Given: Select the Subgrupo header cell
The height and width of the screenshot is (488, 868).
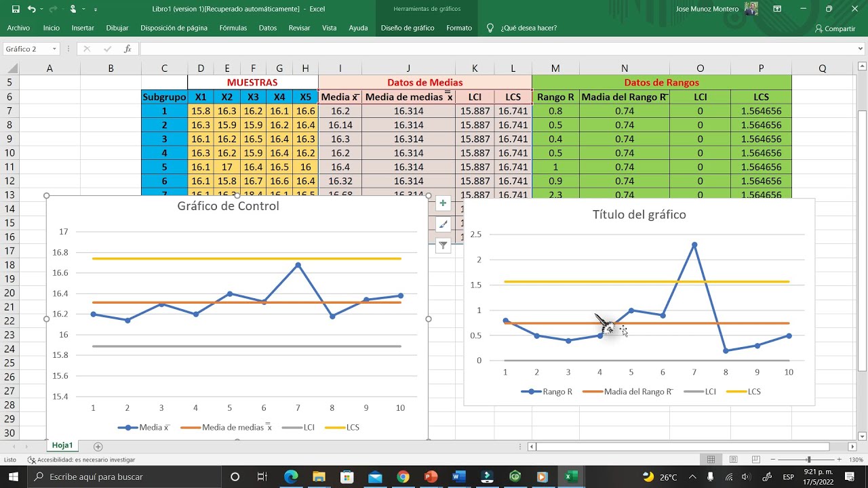Looking at the screenshot, I should (x=164, y=97).
